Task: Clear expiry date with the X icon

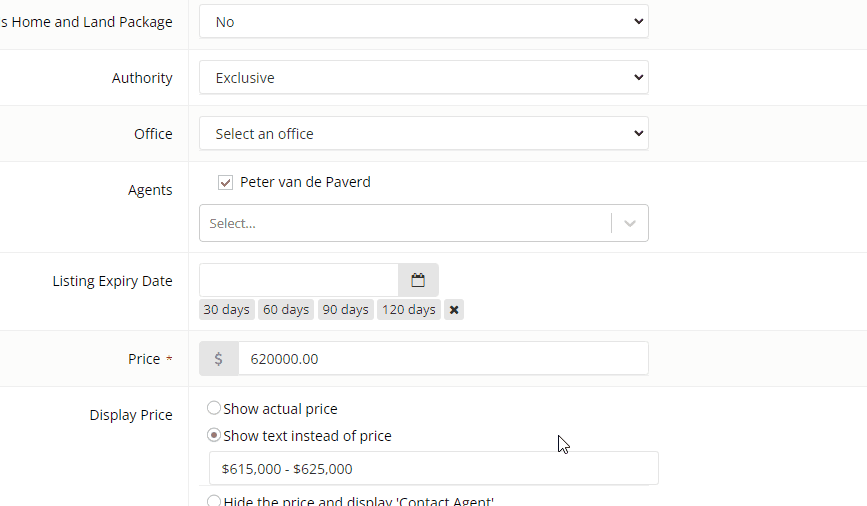Action: click(454, 310)
